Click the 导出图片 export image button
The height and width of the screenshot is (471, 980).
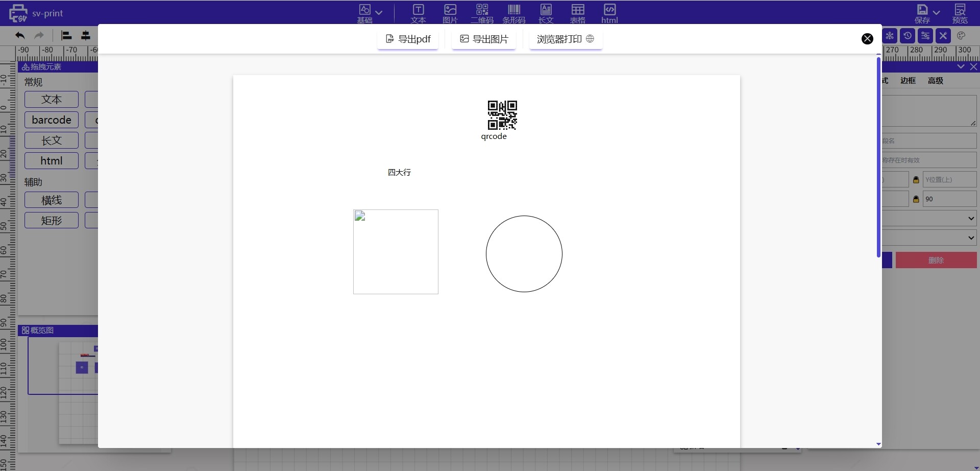pyautogui.click(x=484, y=39)
